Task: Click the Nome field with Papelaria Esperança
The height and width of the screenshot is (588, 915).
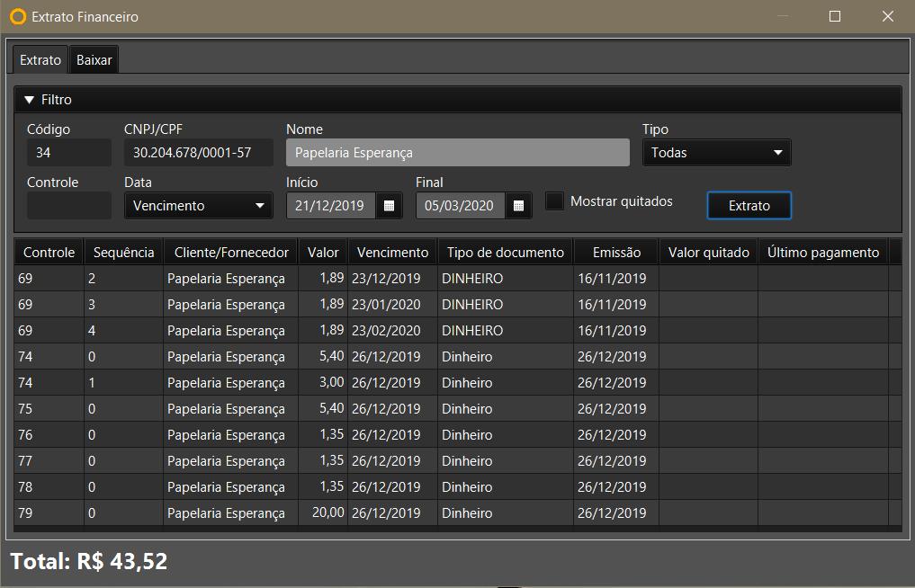Action: [x=457, y=153]
